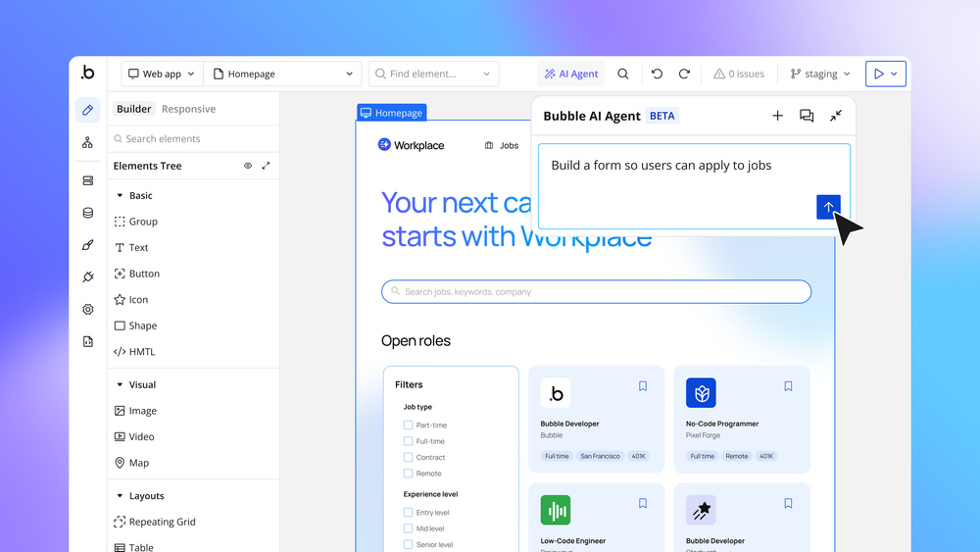Click the AI Agent prompt text box

coord(694,187)
